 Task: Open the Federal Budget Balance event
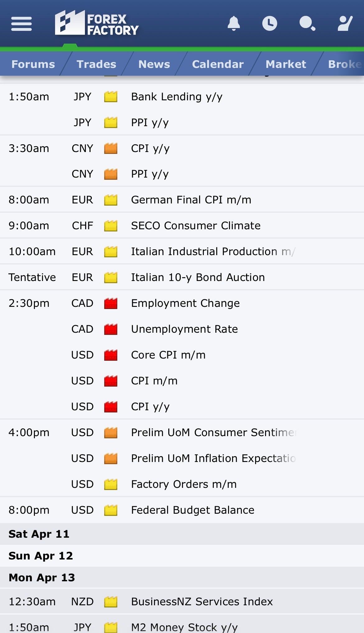(193, 510)
